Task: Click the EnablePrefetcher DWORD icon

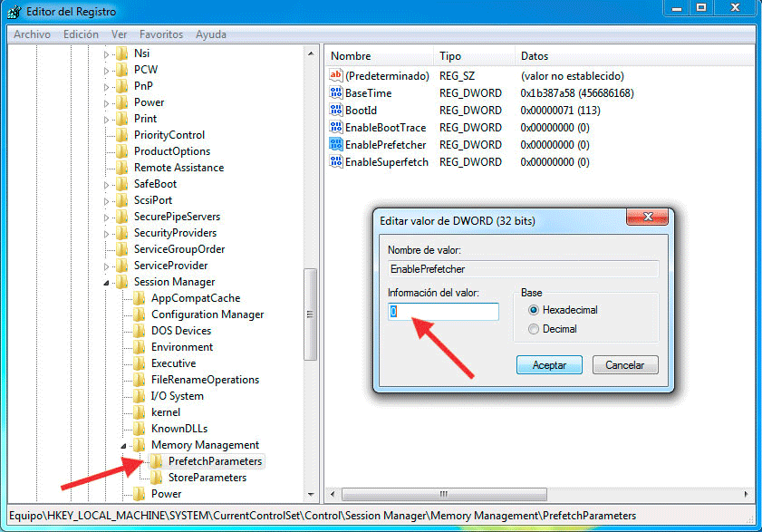Action: pos(336,144)
